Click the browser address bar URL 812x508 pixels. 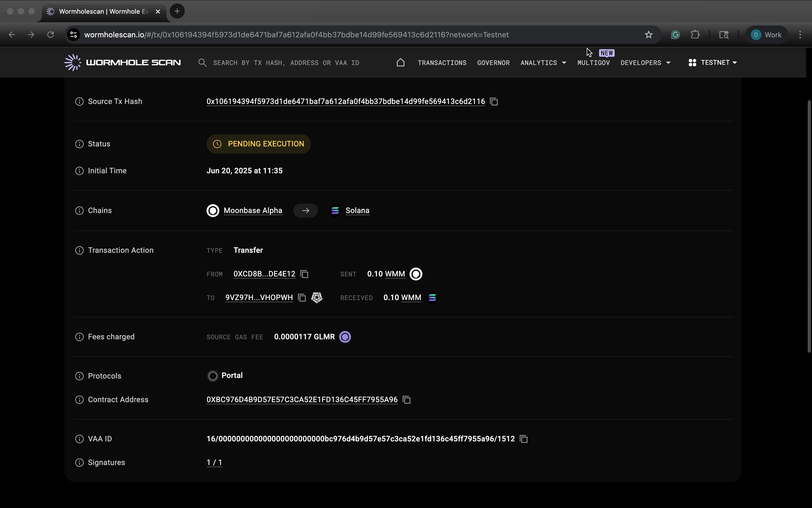click(x=296, y=35)
